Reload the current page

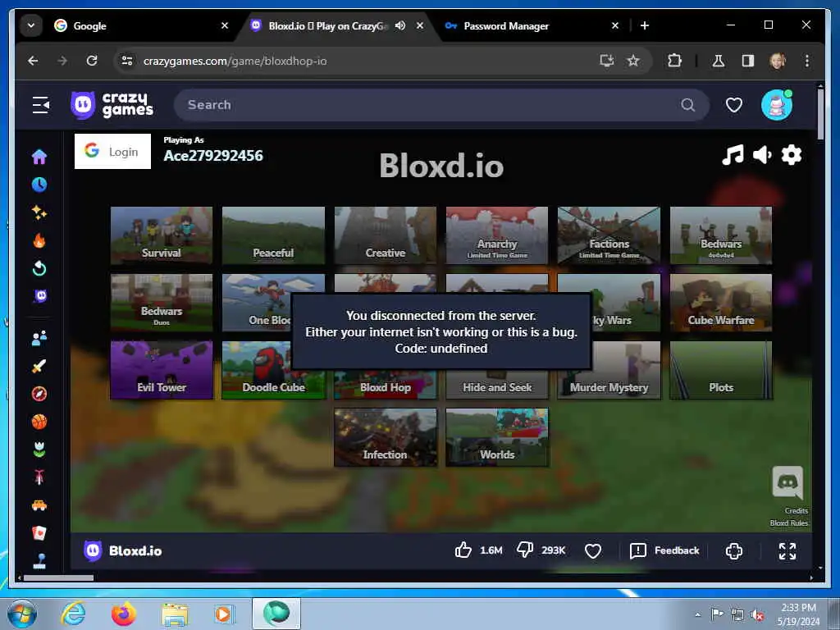(92, 61)
